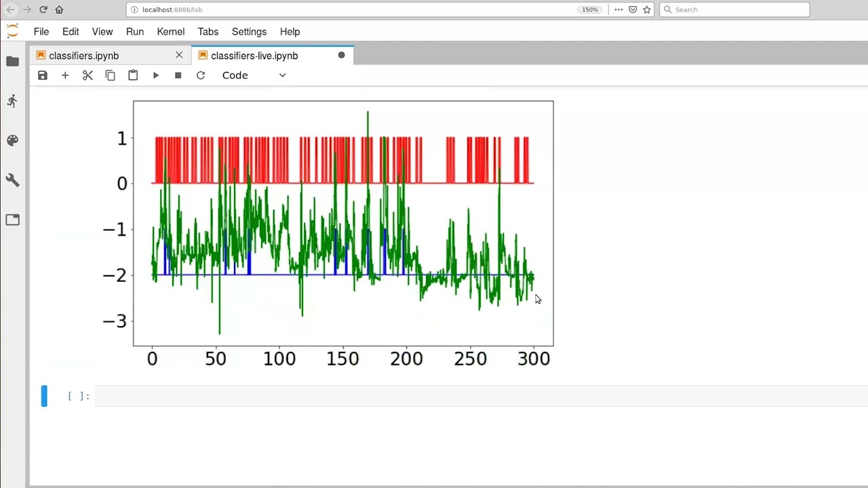Copy the selected cell icon
Viewport: 868px width, 488px height.
[110, 75]
